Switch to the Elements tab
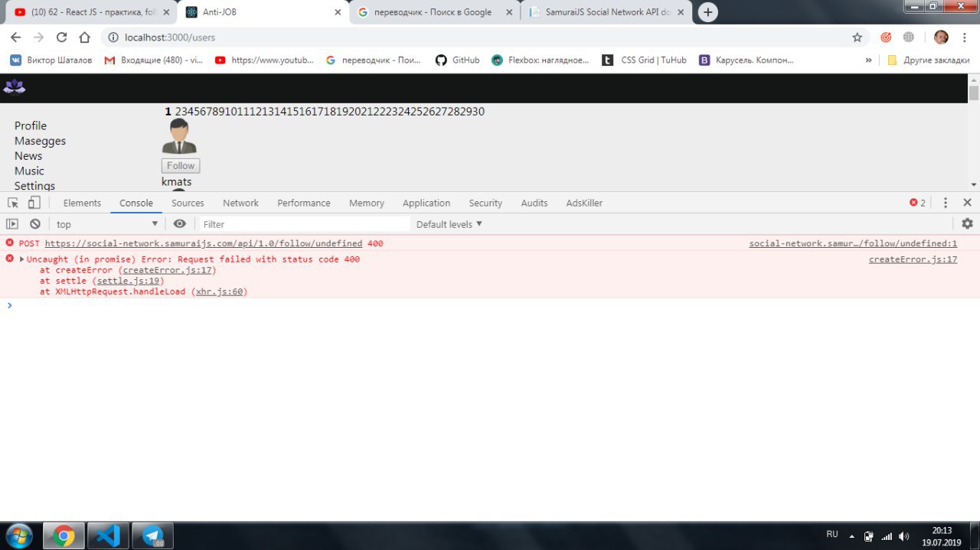The image size is (980, 550). (x=82, y=203)
